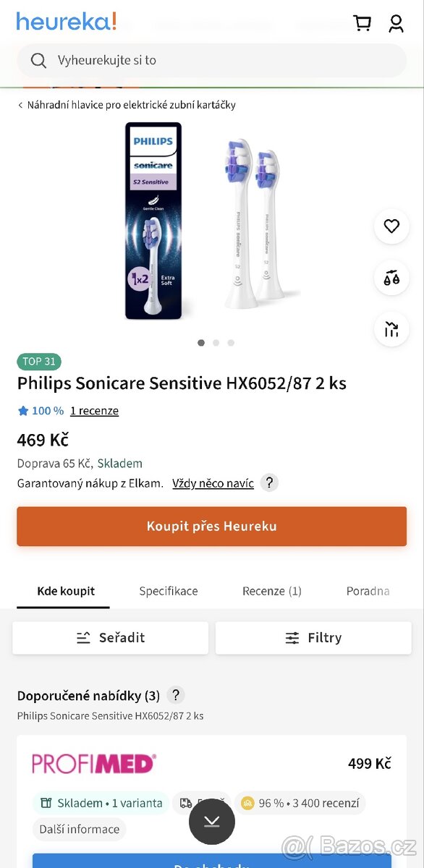Open the 1 recenze link
424x868 pixels.
point(94,410)
